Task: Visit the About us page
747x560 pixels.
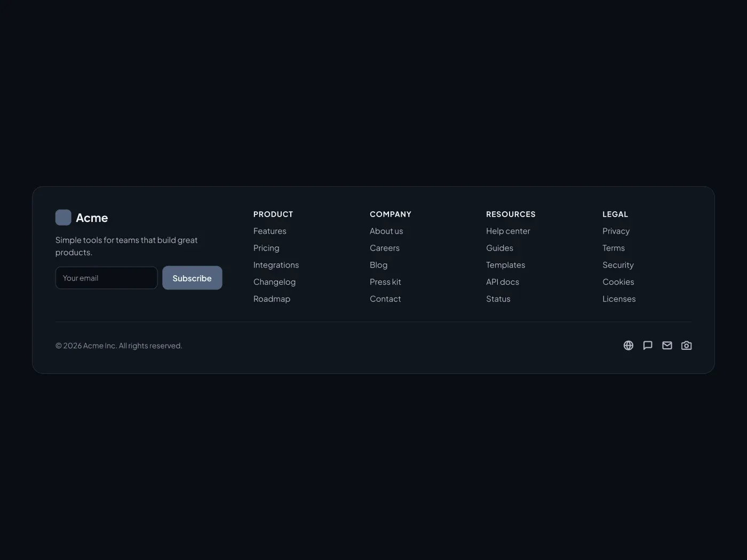Action: [x=386, y=231]
